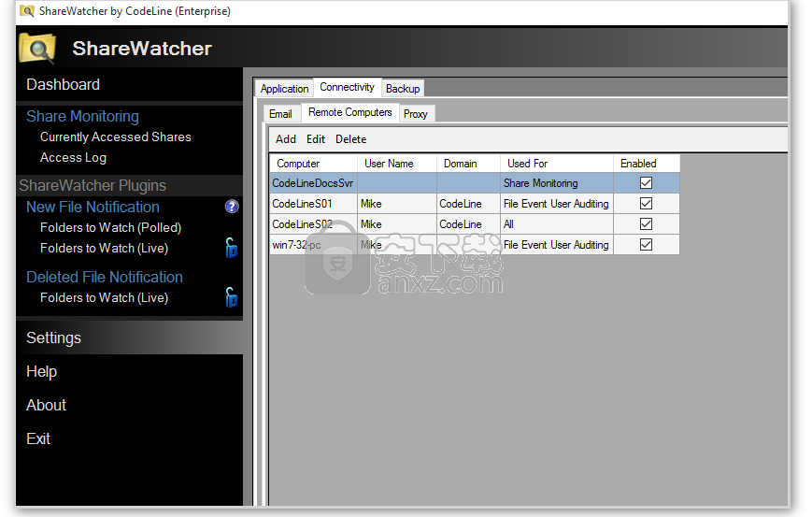This screenshot has width=812, height=517.
Task: Click Exit in the sidebar
Action: tap(38, 438)
